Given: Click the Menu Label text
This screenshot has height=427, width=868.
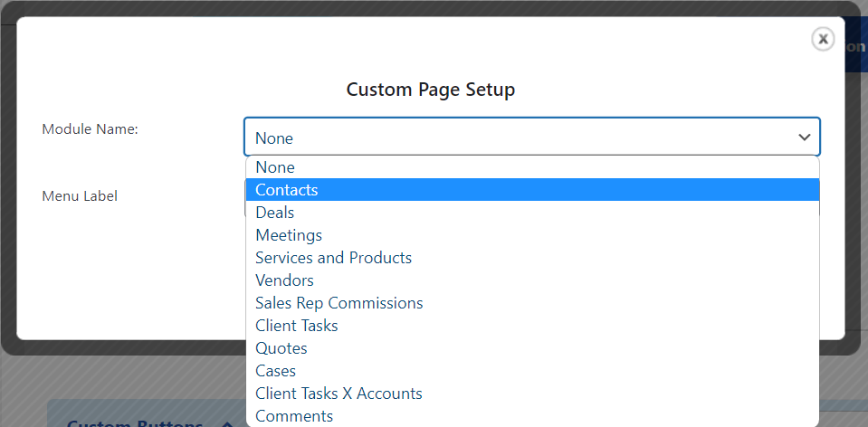Looking at the screenshot, I should coord(80,195).
